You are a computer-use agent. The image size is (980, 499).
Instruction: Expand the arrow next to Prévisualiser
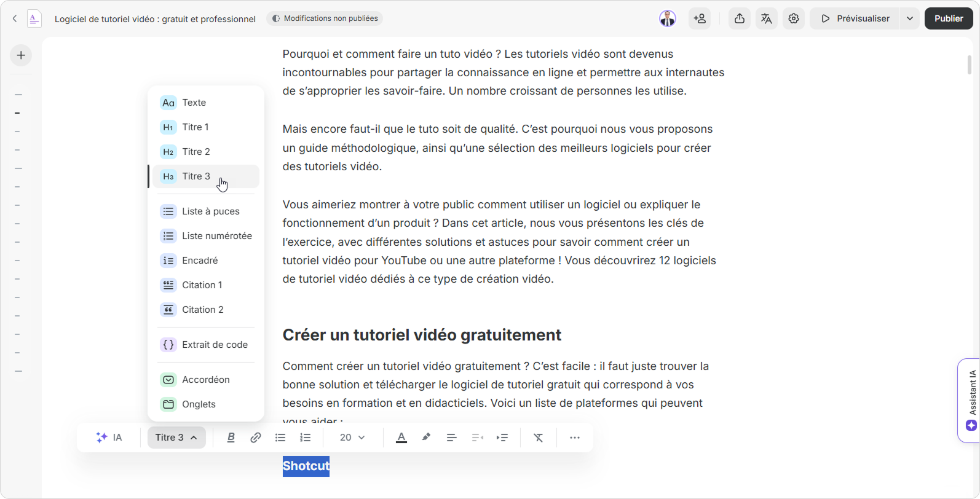point(909,18)
